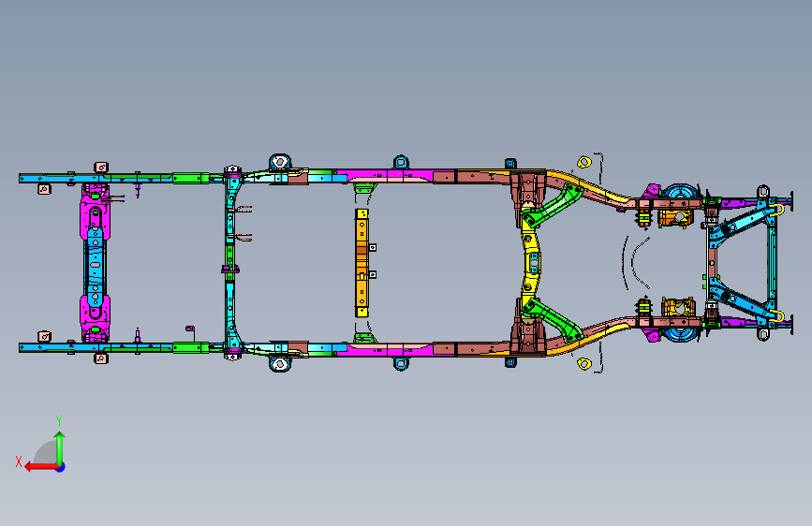
Task: Select the upper blue circular mount at right
Action: tap(681, 192)
